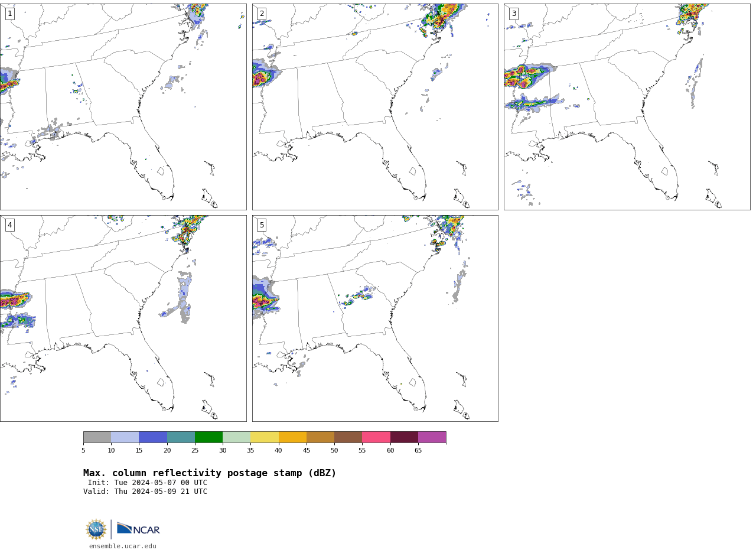Click the teal 20-25 dBZ swatch
The image size is (756, 553).
point(181,437)
